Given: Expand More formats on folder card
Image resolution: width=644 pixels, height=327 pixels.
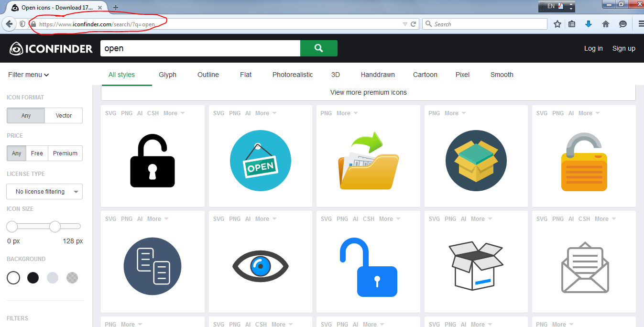Looking at the screenshot, I should click(347, 113).
